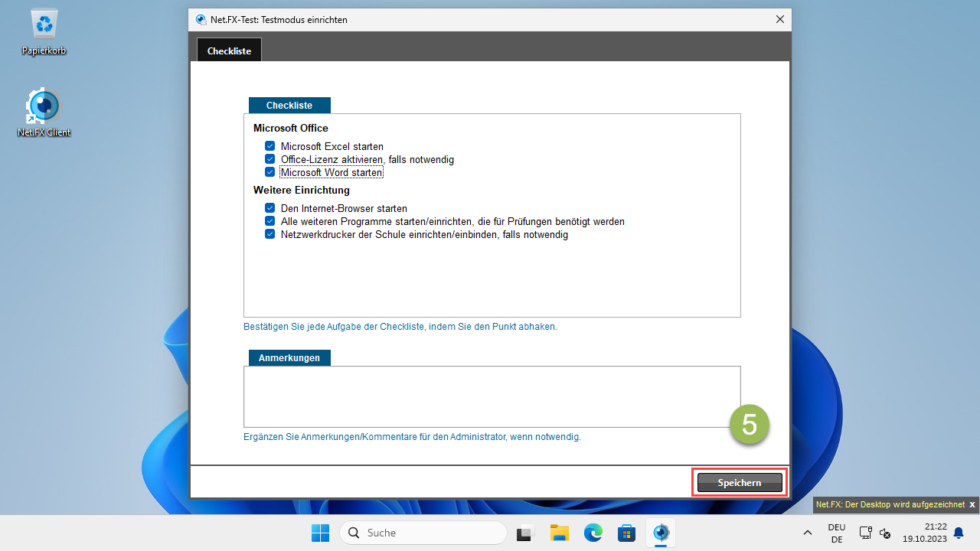Launch File Explorer from taskbar
The image size is (980, 551).
pos(559,533)
